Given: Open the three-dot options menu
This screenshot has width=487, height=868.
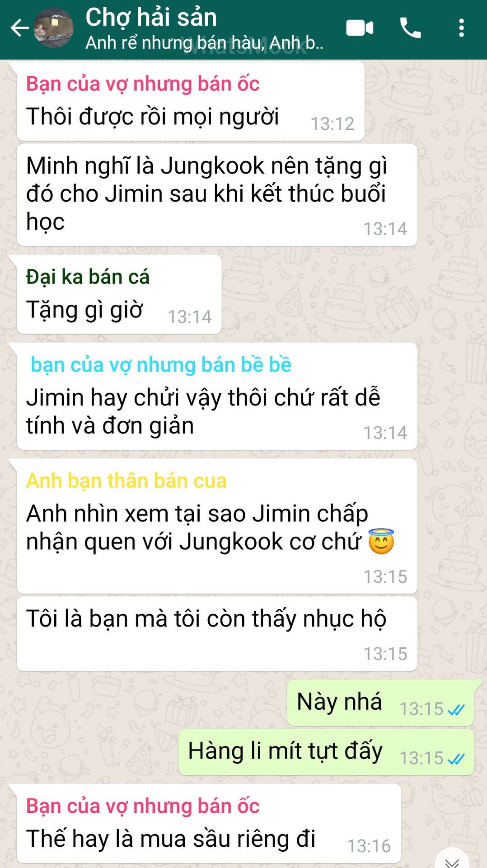Looking at the screenshot, I should (x=461, y=28).
